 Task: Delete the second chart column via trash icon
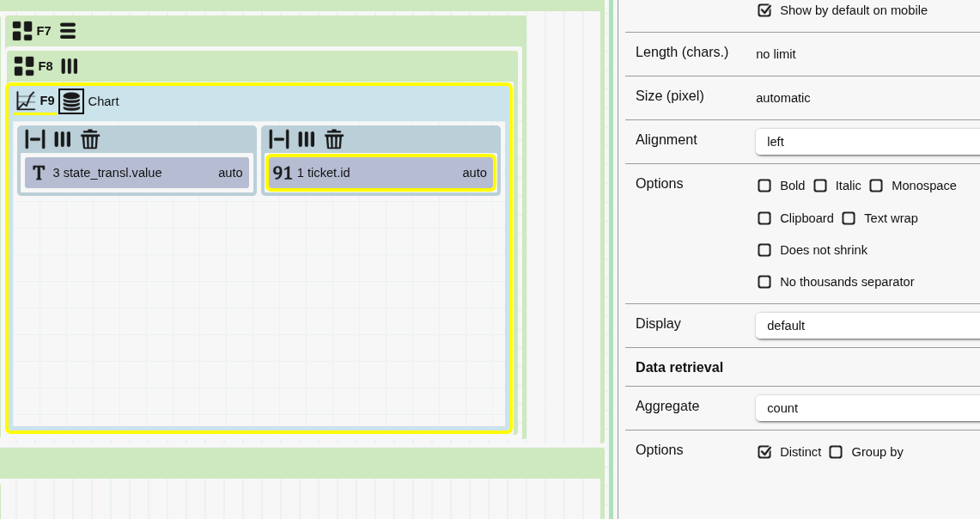[334, 139]
